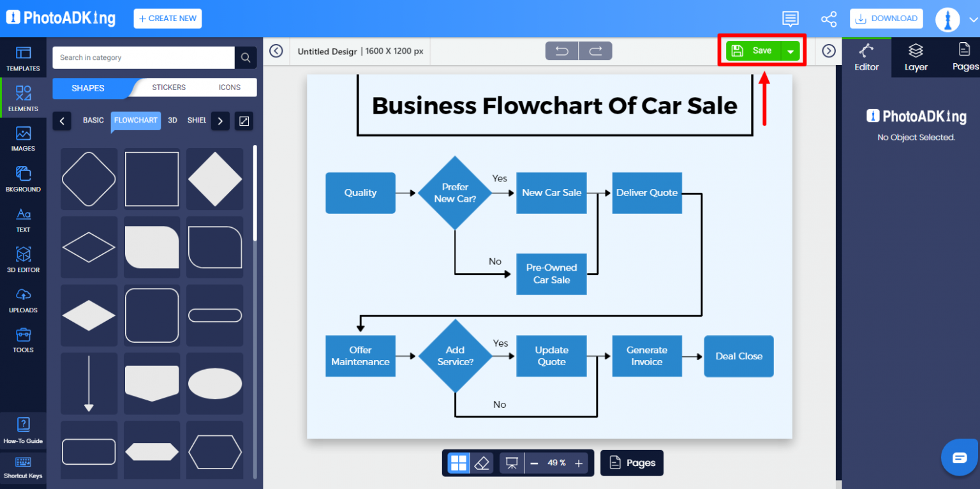The image size is (980, 489).
Task: Open the Text panel in left sidebar
Action: [x=23, y=219]
